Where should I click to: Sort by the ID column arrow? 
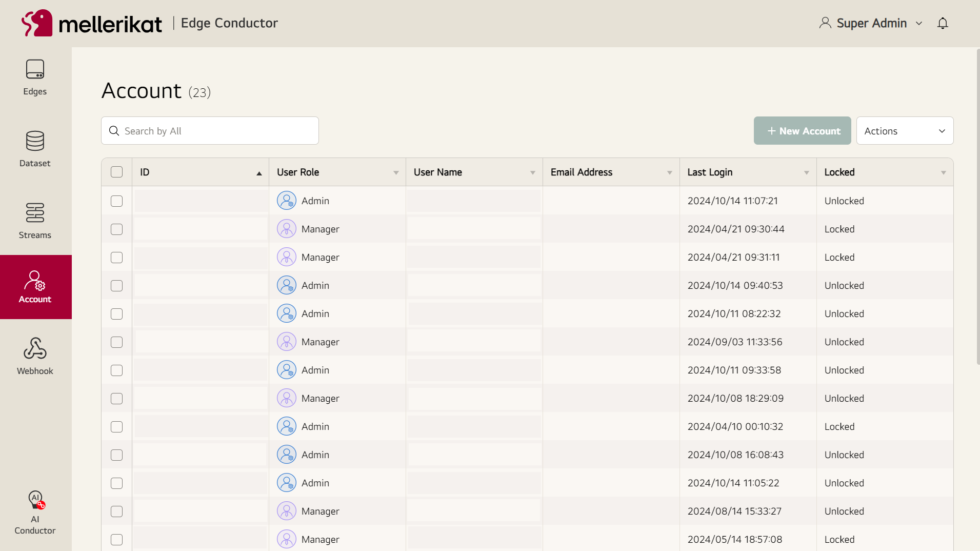point(259,173)
